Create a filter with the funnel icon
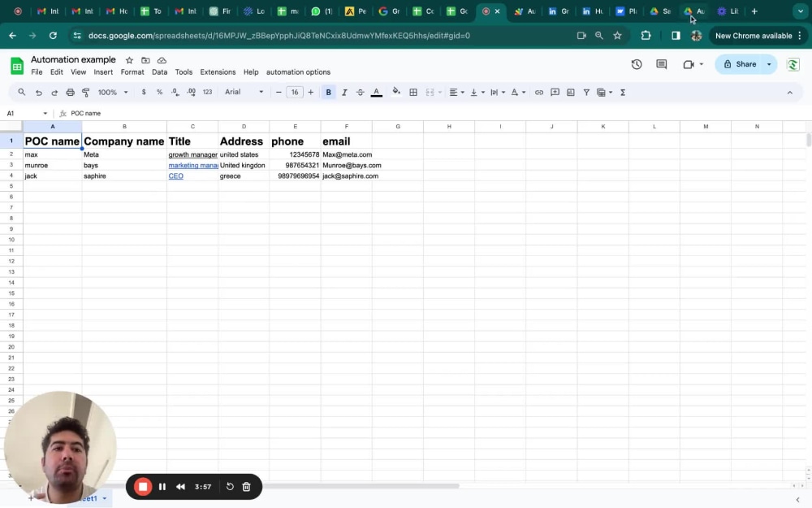 tap(586, 92)
